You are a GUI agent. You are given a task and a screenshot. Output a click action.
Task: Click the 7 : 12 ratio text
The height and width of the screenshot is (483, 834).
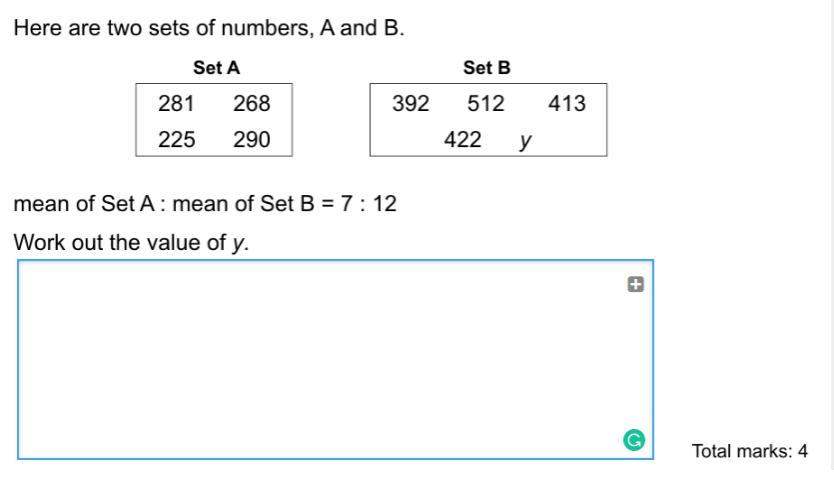coord(369,204)
